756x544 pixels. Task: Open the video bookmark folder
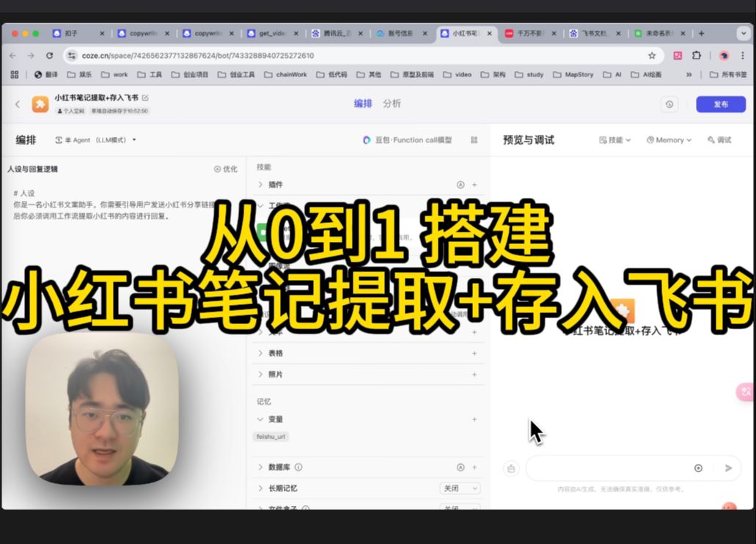coord(457,74)
